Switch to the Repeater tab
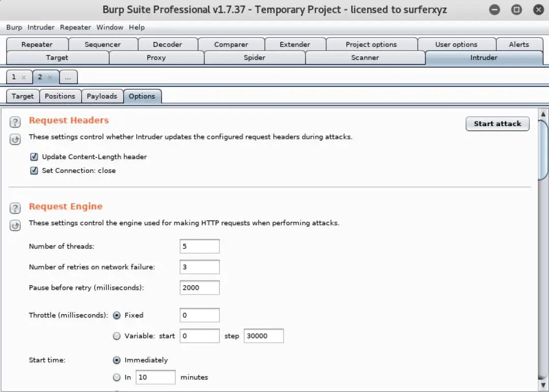 pos(37,45)
